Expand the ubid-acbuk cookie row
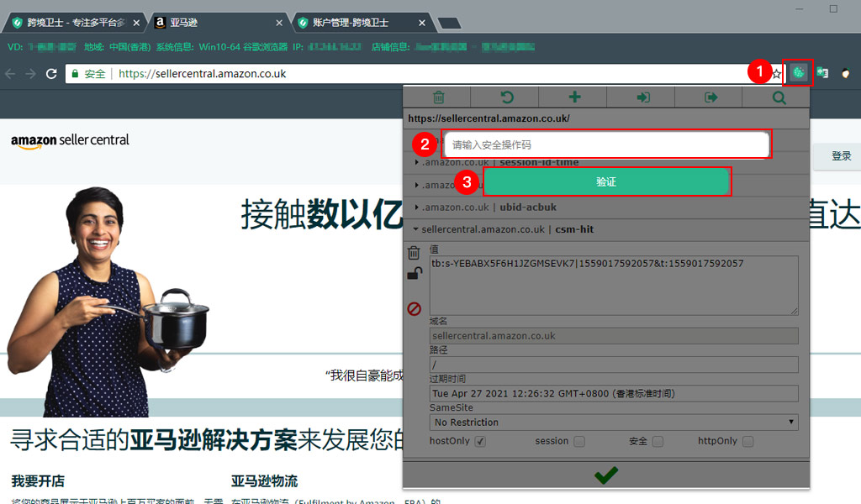Image resolution: width=861 pixels, height=504 pixels. [606, 207]
